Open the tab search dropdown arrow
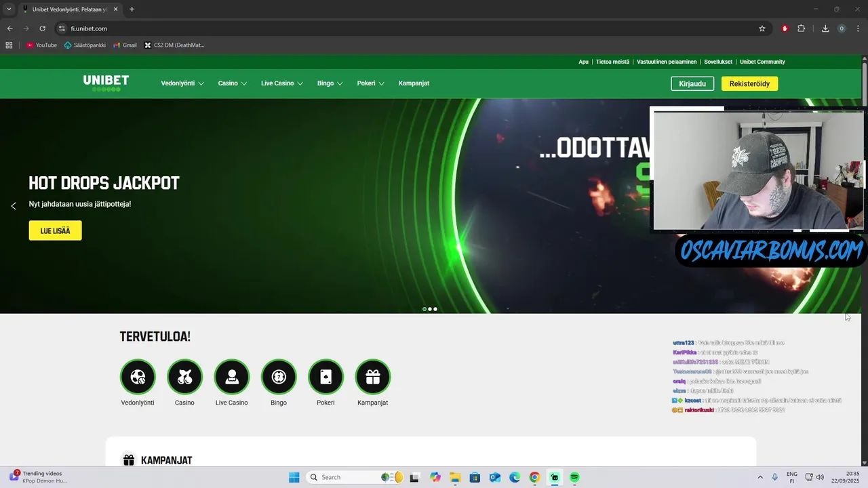The image size is (868, 488). point(9,9)
